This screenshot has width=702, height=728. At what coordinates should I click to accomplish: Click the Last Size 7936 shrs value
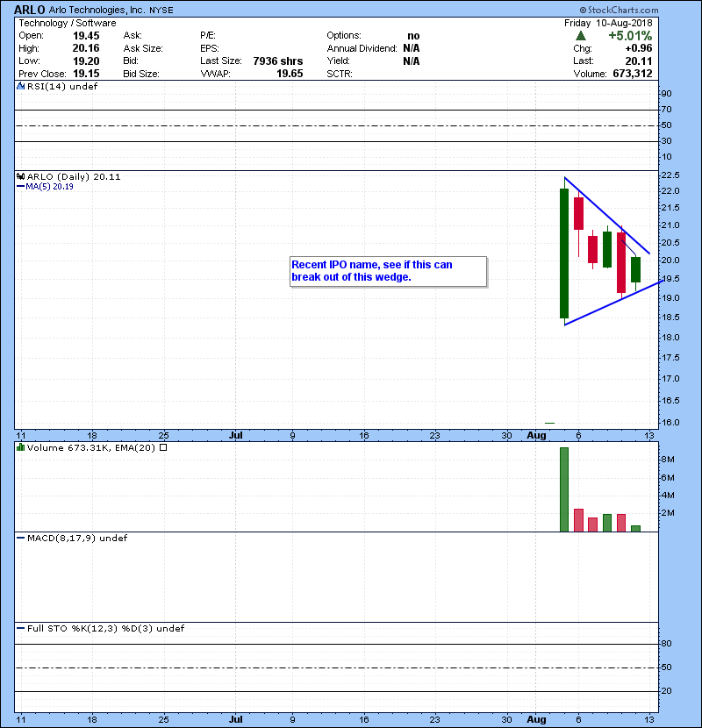click(278, 61)
